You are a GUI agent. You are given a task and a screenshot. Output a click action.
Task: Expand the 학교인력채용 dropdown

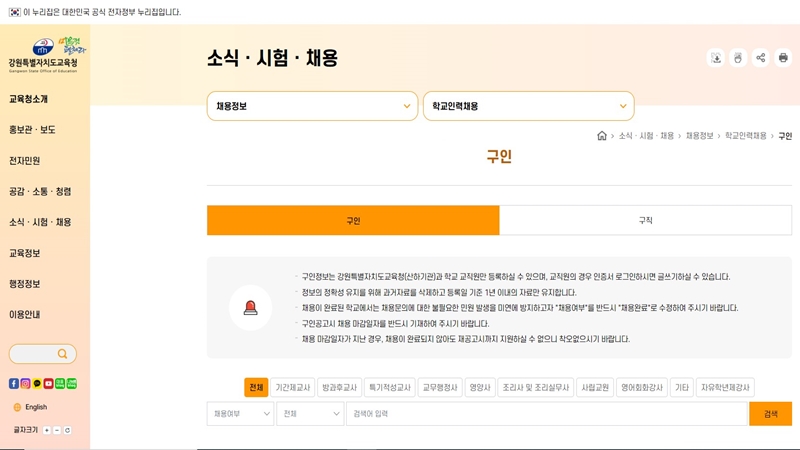[x=529, y=106]
